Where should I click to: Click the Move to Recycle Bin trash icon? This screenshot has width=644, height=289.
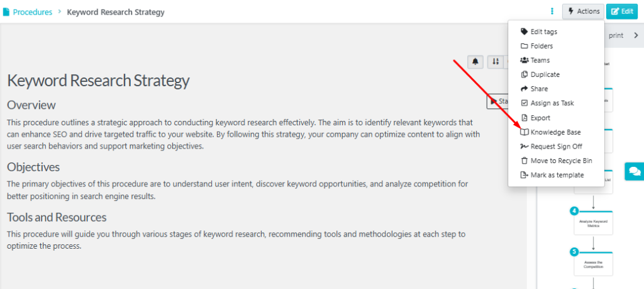524,161
